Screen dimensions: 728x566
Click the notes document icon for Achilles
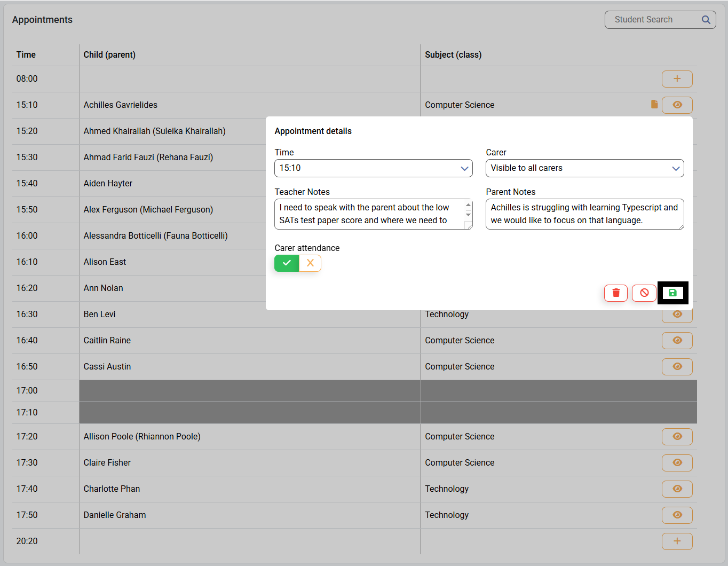654,104
